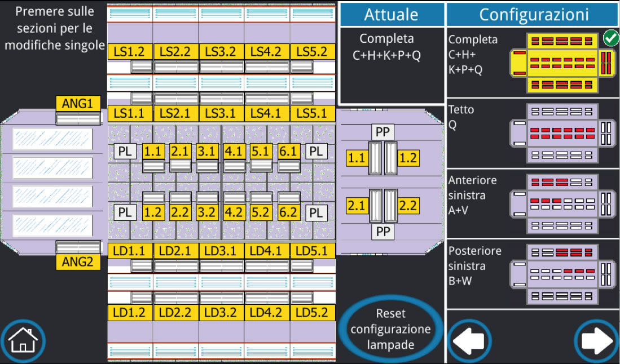620x364 pixels.
Task: Open the Attuale header tab
Action: 392,14
